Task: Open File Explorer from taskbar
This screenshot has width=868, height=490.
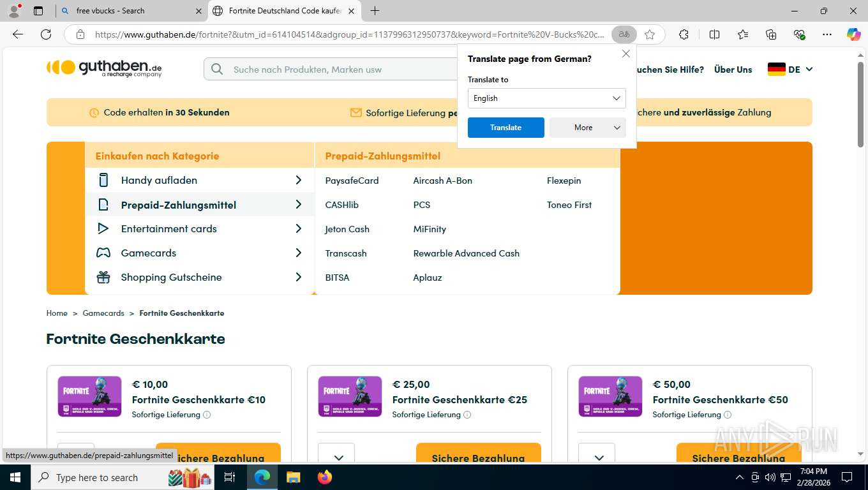Action: point(293,477)
